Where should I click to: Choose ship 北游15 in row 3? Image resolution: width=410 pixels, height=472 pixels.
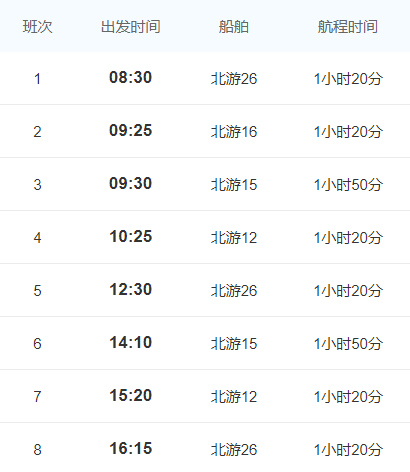pos(234,185)
